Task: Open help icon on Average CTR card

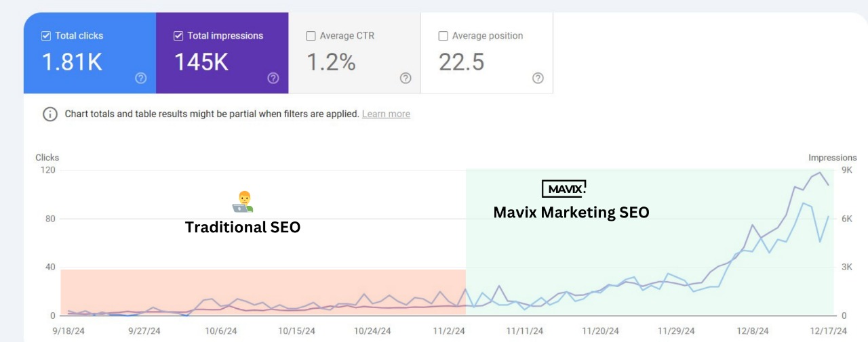Action: point(406,78)
